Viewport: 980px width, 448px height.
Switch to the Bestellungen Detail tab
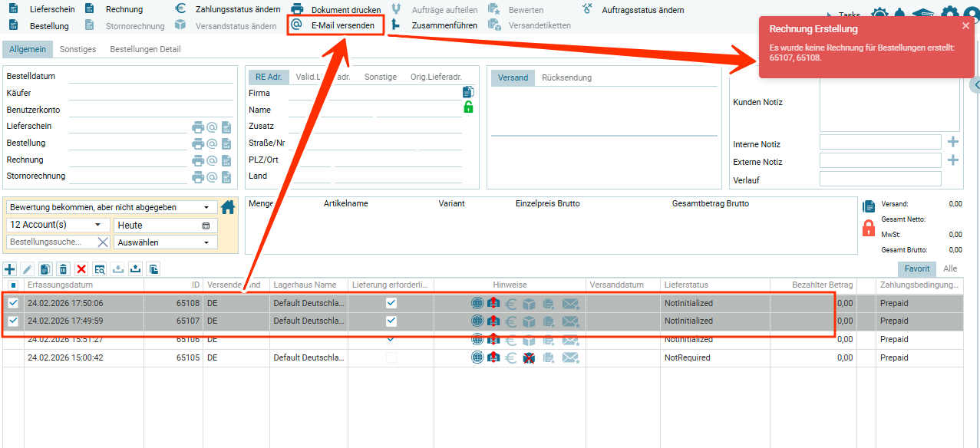click(x=145, y=49)
